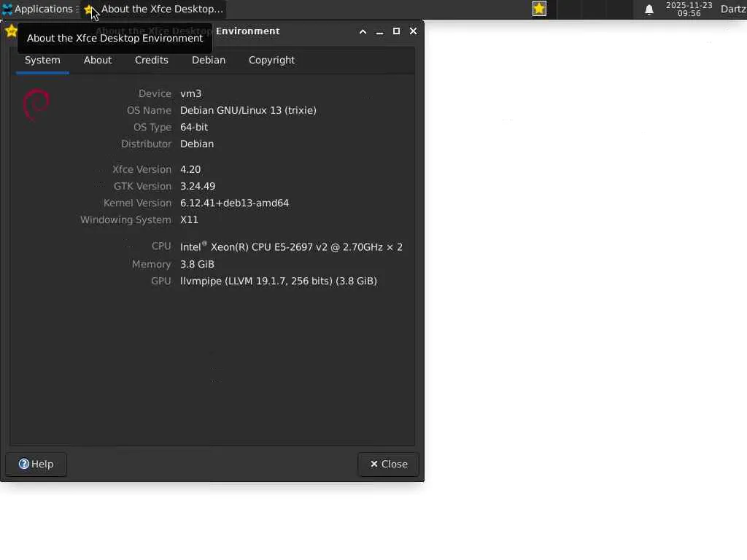Close the window with title bar X
Viewport: 747px width, 560px height.
[x=413, y=31]
